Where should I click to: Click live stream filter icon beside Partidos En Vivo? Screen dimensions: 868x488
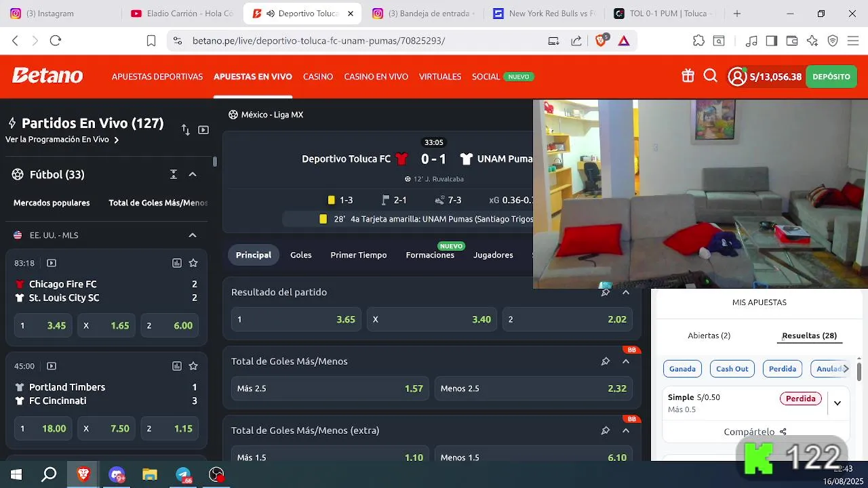tap(203, 129)
